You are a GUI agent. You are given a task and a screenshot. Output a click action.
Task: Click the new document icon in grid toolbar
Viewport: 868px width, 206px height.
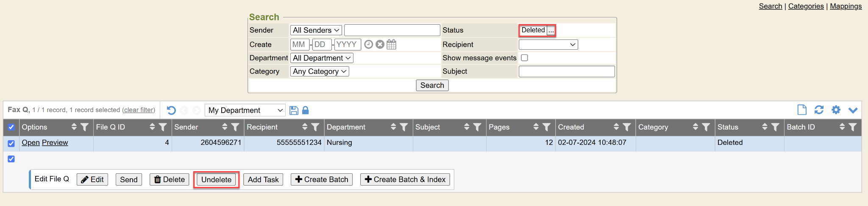click(x=801, y=110)
